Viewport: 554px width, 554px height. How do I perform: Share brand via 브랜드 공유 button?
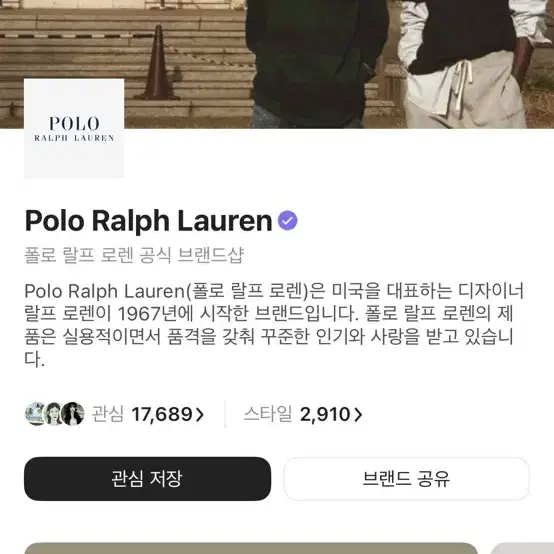pos(406,479)
